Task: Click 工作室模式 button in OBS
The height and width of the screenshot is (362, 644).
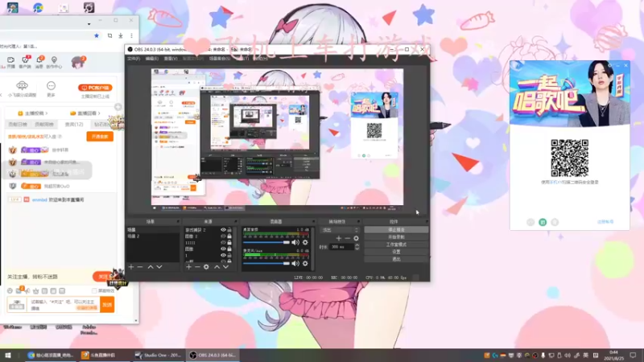Action: (x=396, y=245)
